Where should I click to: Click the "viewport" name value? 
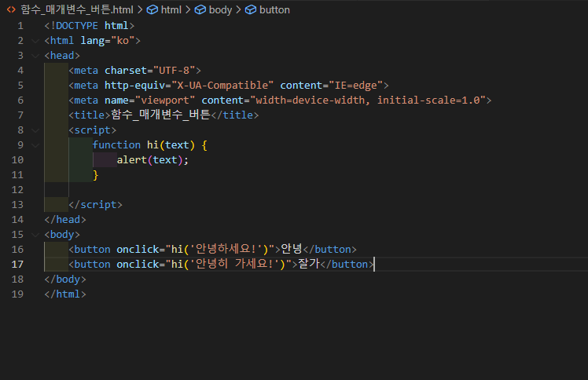tap(165, 100)
